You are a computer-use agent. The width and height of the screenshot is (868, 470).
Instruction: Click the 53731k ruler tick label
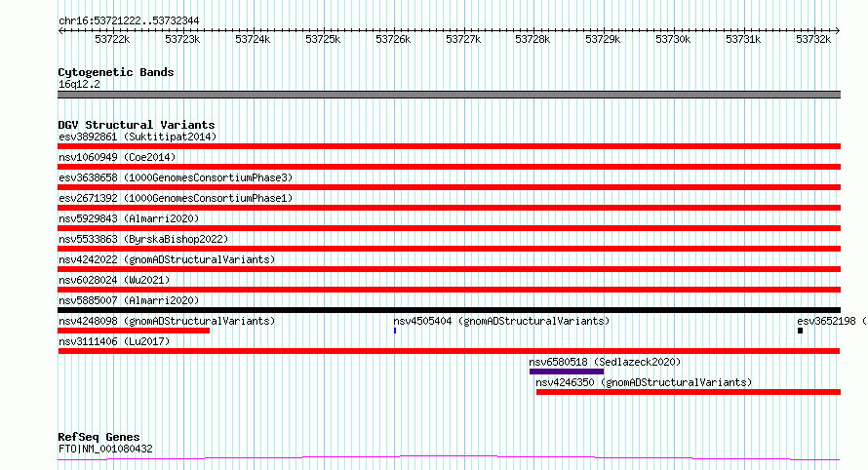743,39
